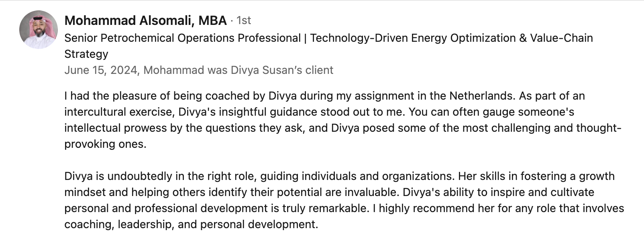
Task: Click Technology-Driven Energy Optimization in the headline
Action: 413,38
